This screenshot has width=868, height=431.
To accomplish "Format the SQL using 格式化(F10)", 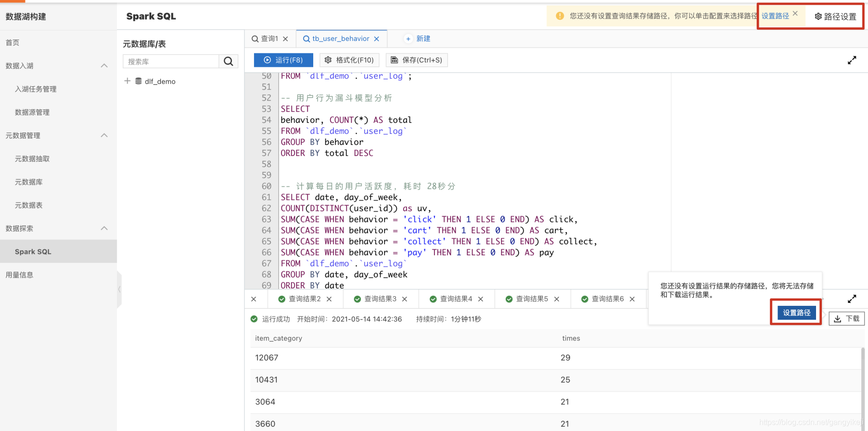I will 349,60.
